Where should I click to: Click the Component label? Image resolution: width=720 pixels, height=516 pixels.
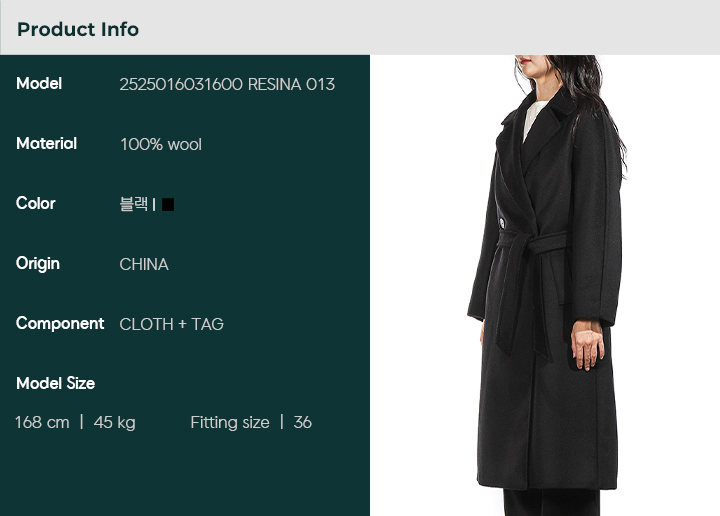(60, 324)
